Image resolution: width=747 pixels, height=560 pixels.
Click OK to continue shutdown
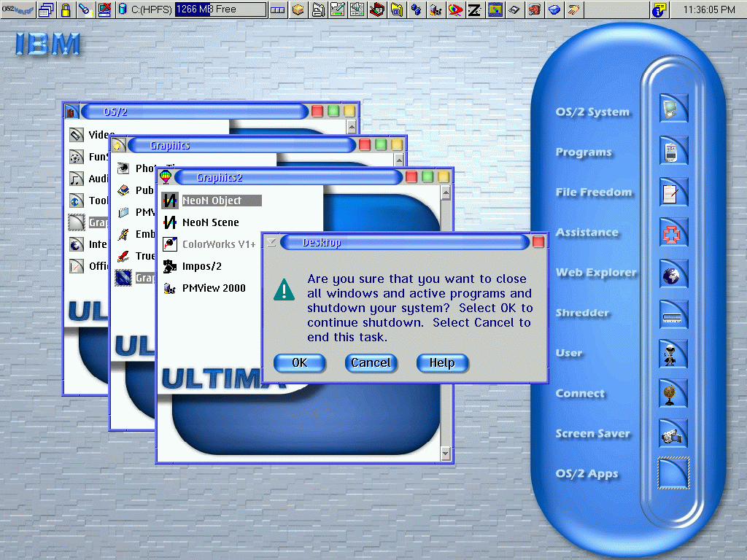tap(299, 363)
